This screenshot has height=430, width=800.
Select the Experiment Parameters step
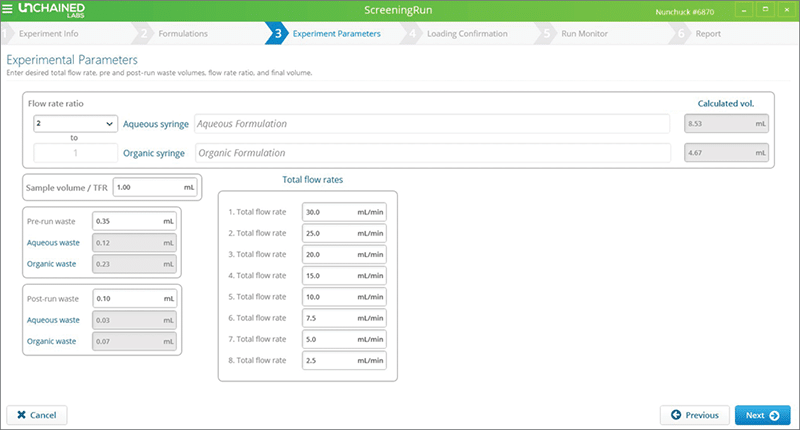tap(335, 34)
